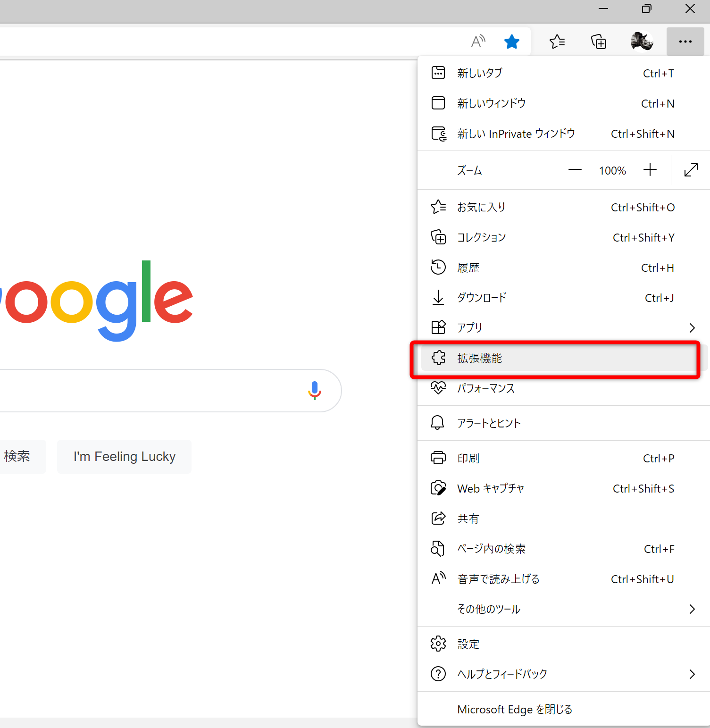Close the Settings and more (…) menu button
The image size is (710, 728).
coord(685,42)
